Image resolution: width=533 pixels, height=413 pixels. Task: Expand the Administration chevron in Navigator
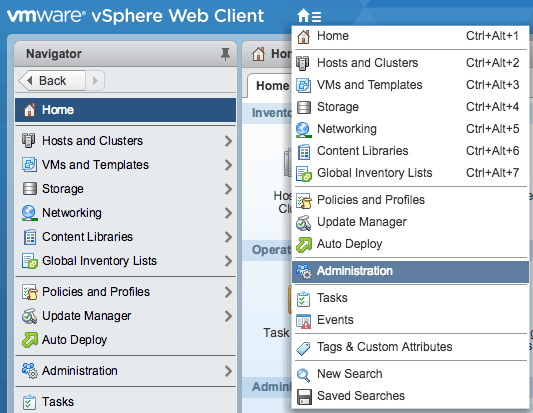coord(228,371)
